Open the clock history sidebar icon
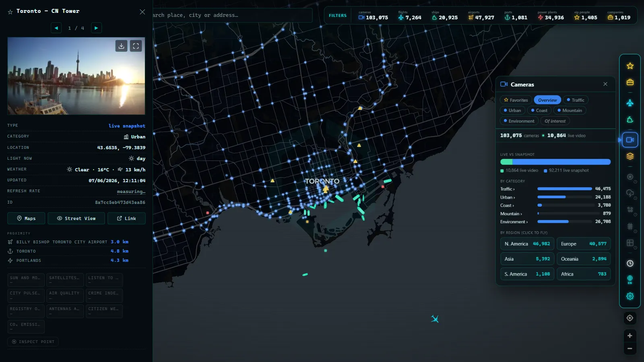This screenshot has height=362, width=644. pos(630,263)
